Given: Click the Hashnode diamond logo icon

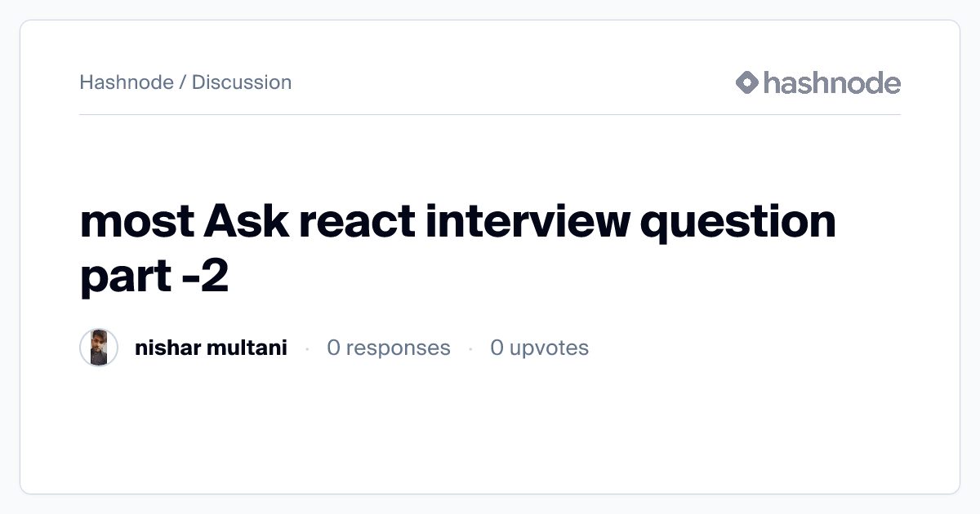Looking at the screenshot, I should 747,82.
